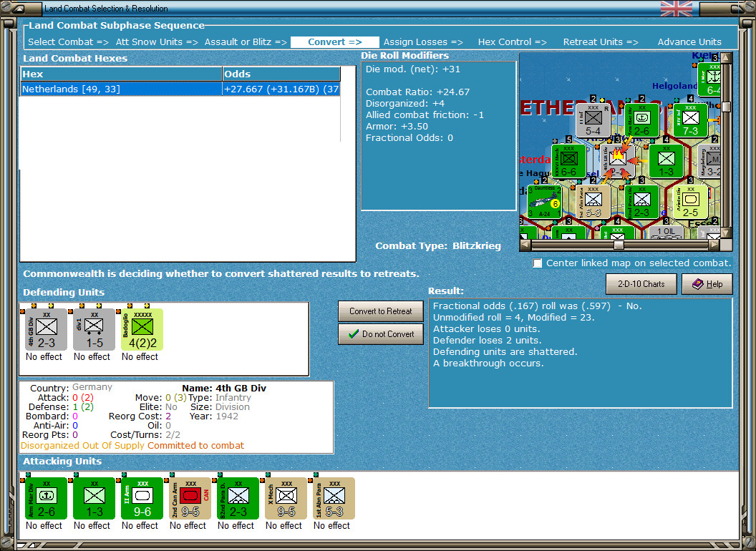Click the 'A breakthrough occurs.' result line
Viewport: 756px width, 551px height.
tap(488, 364)
